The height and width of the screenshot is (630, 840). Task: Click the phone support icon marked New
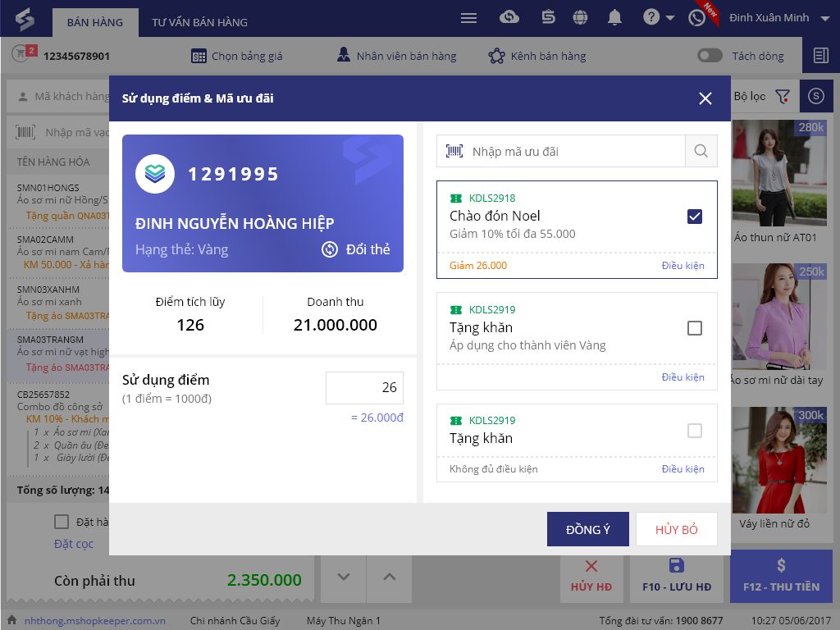click(697, 18)
